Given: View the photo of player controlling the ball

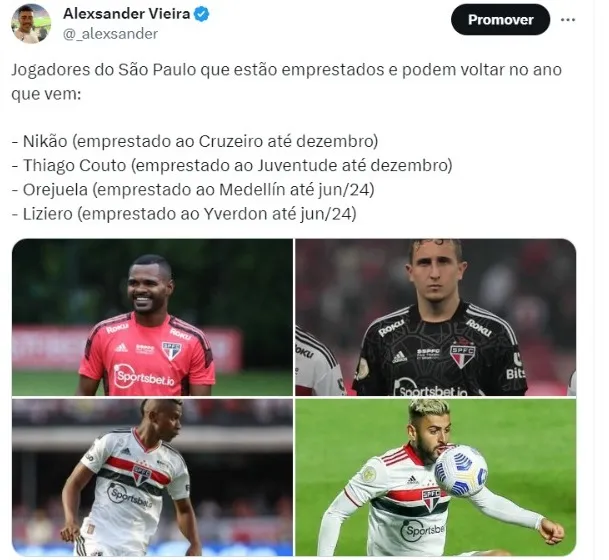Looking at the screenshot, I should [x=436, y=477].
